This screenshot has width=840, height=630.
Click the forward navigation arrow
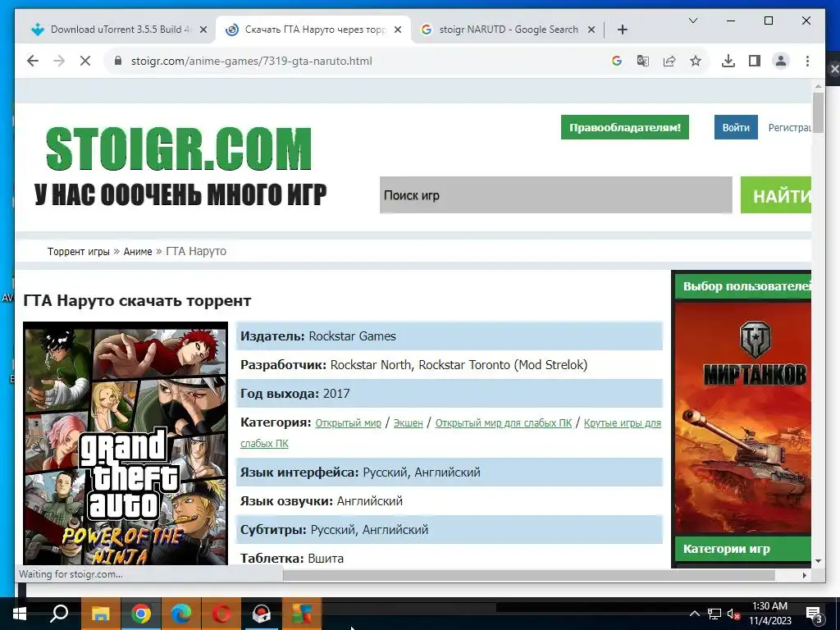(x=59, y=61)
